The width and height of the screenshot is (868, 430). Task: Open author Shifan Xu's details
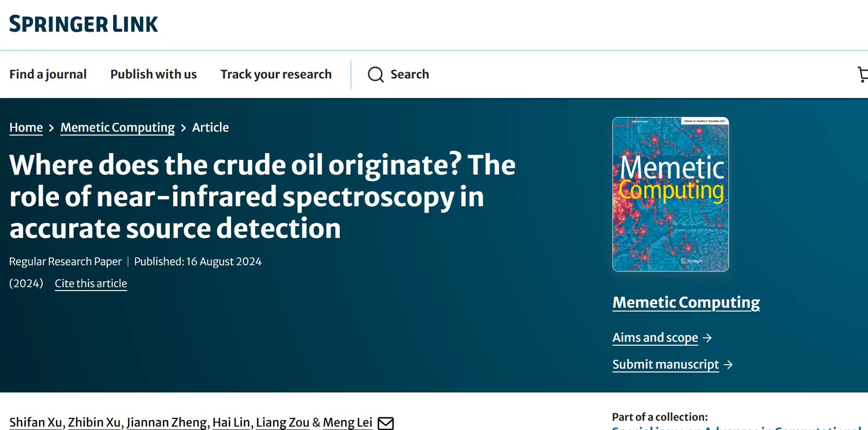(x=36, y=422)
